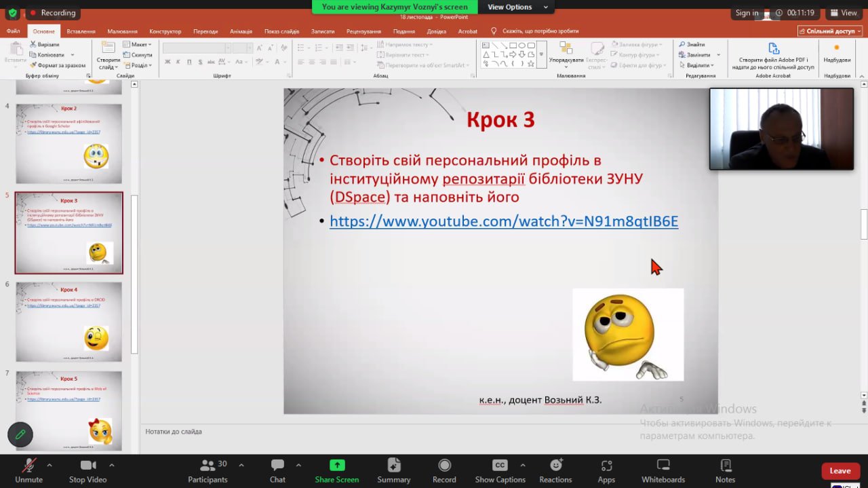Screen dimensions: 868x488
Task: Click the Sign in button
Action: [x=747, y=13]
